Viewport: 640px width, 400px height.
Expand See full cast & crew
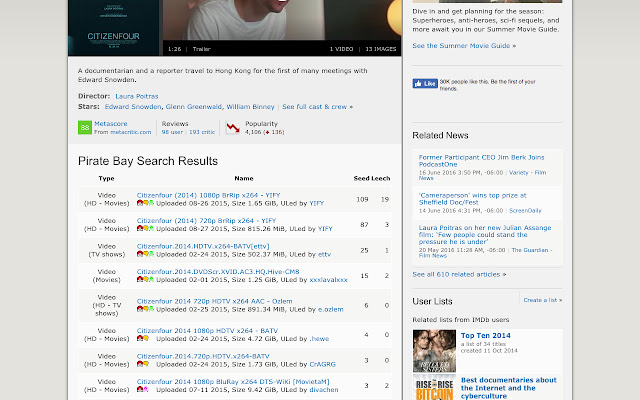click(317, 106)
